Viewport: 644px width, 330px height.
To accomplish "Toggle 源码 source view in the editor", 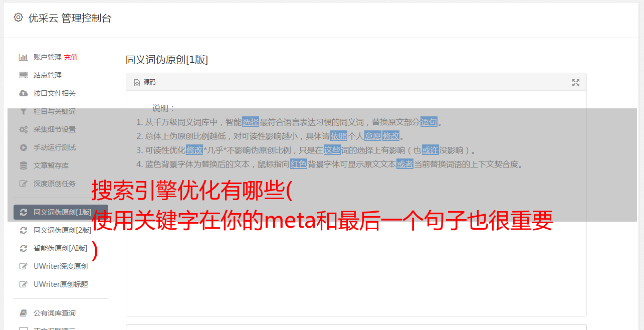I will [x=145, y=82].
